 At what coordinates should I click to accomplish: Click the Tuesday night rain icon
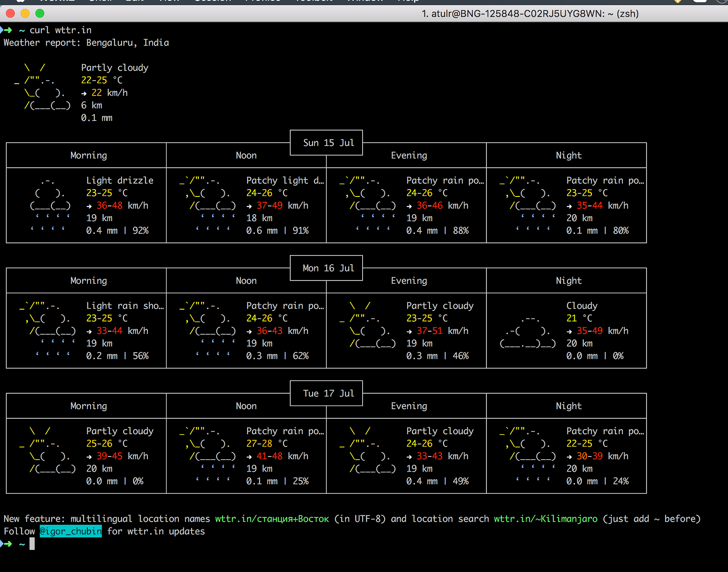click(527, 455)
